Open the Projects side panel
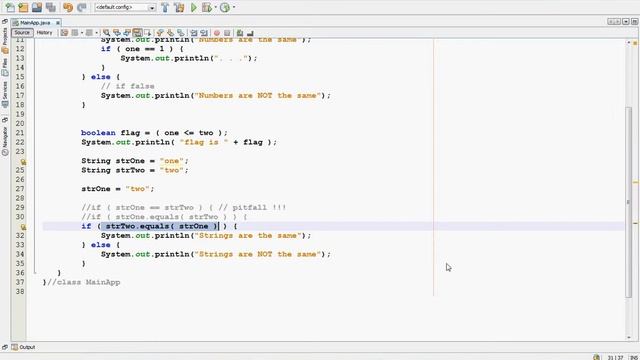 5,41
